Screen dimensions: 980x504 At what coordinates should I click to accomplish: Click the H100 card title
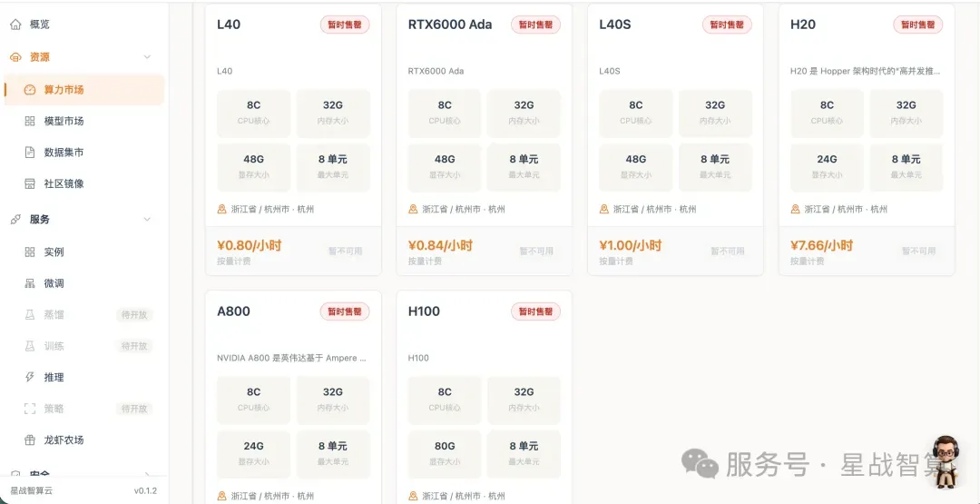[x=425, y=311]
